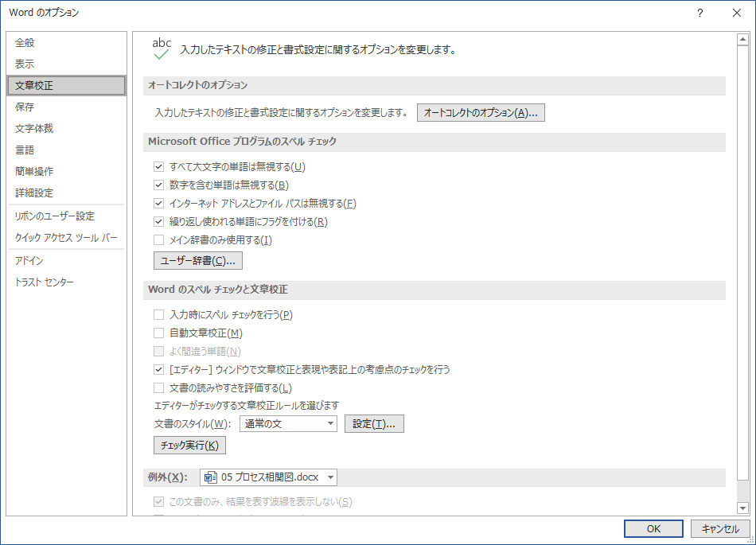Click the 設定(T)... button
The height and width of the screenshot is (545, 756).
point(374,423)
